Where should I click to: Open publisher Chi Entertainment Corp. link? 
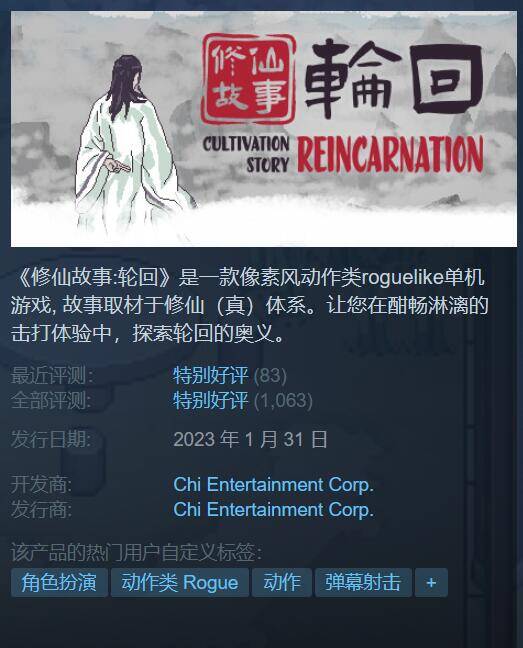coord(273,509)
